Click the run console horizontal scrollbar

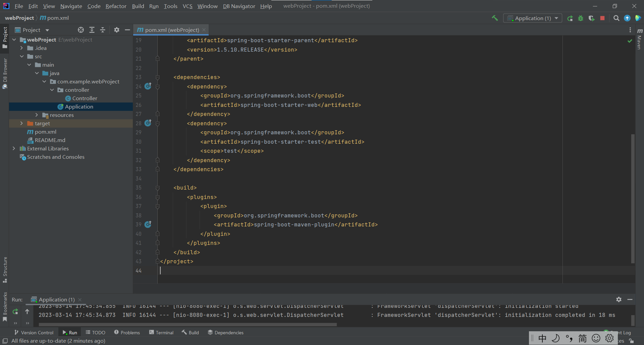(x=187, y=324)
